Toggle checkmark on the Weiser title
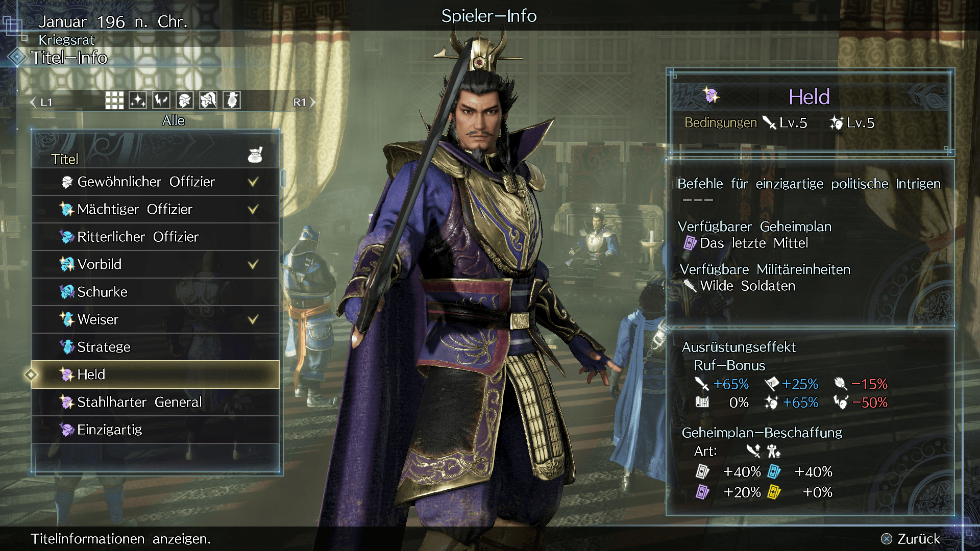980x551 pixels. [253, 319]
